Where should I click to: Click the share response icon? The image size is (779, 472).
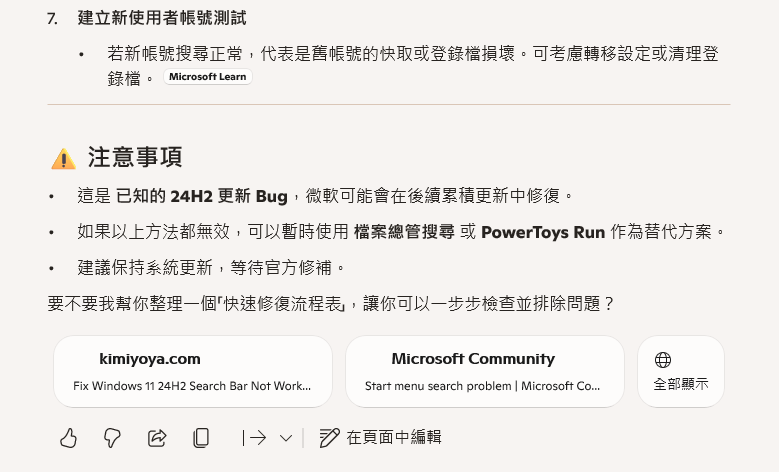157,438
